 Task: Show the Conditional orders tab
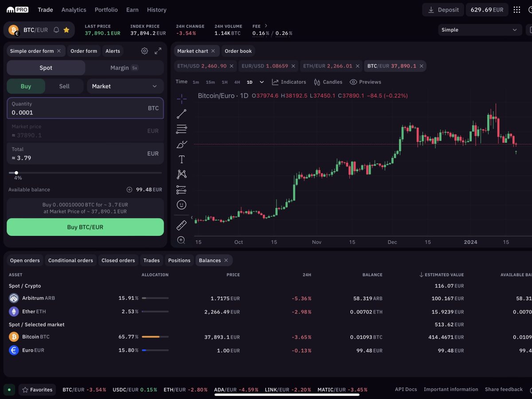point(71,260)
